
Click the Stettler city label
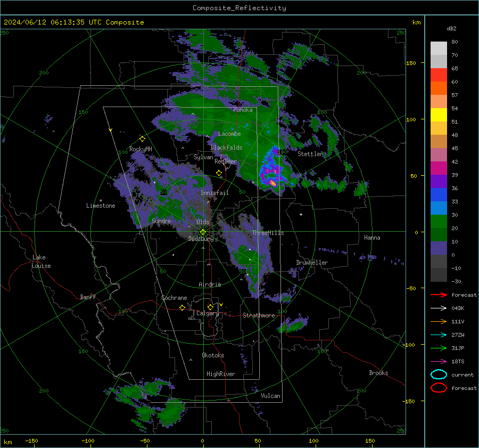310,154
